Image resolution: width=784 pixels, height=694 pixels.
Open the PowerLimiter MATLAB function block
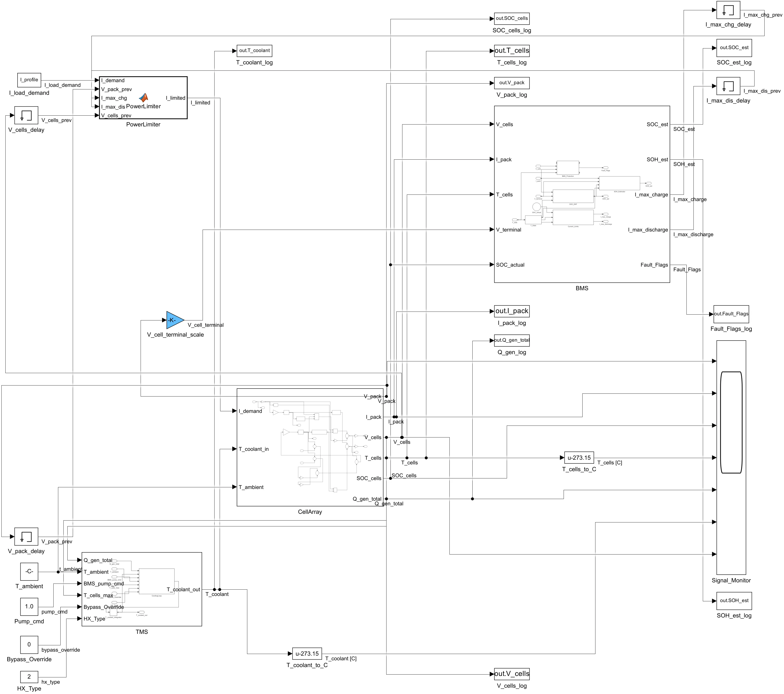coord(143,98)
